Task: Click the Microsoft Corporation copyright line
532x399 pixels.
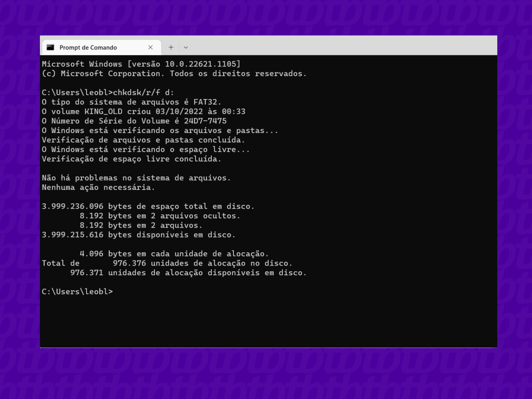Action: click(x=175, y=73)
